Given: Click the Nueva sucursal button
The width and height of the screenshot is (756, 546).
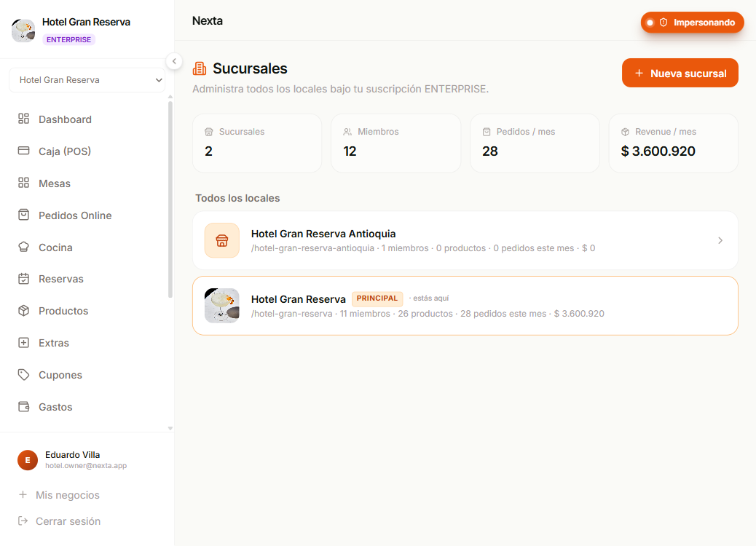Looking at the screenshot, I should (x=680, y=73).
